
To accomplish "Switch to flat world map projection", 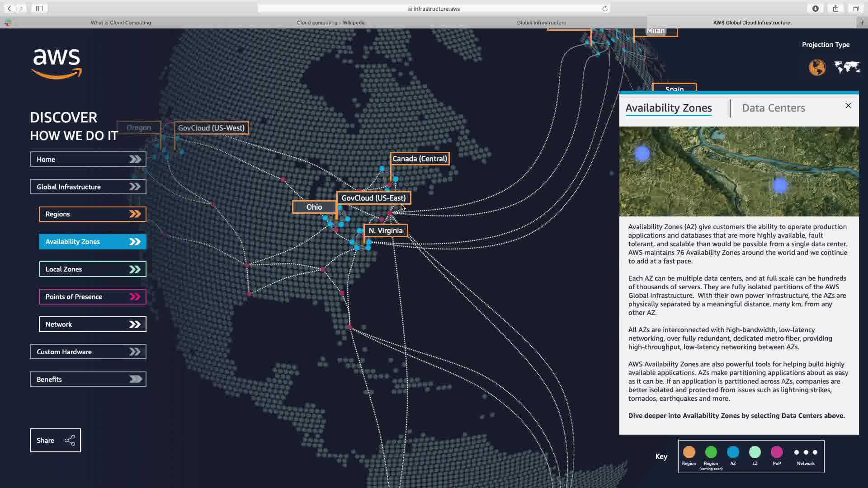I will (x=847, y=67).
